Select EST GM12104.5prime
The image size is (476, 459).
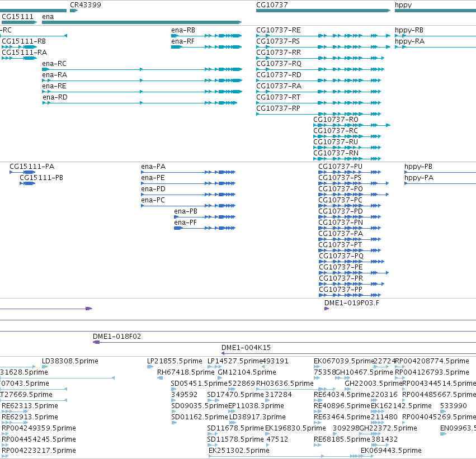pyautogui.click(x=220, y=378)
